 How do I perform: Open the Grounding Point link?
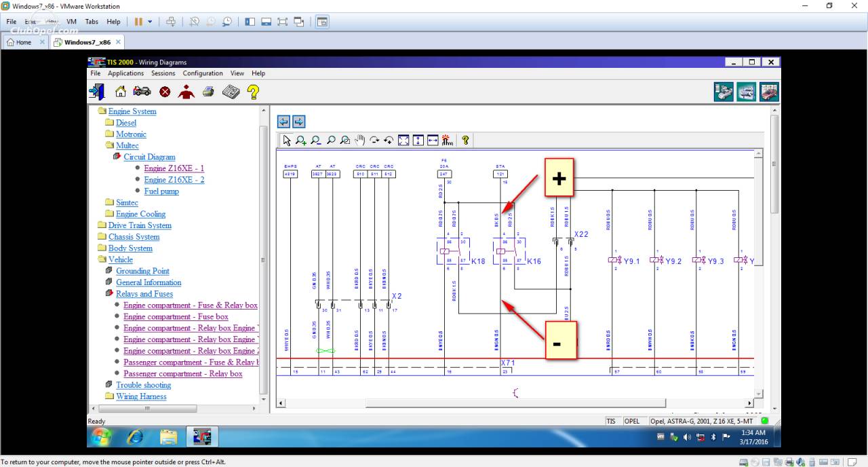click(x=142, y=271)
